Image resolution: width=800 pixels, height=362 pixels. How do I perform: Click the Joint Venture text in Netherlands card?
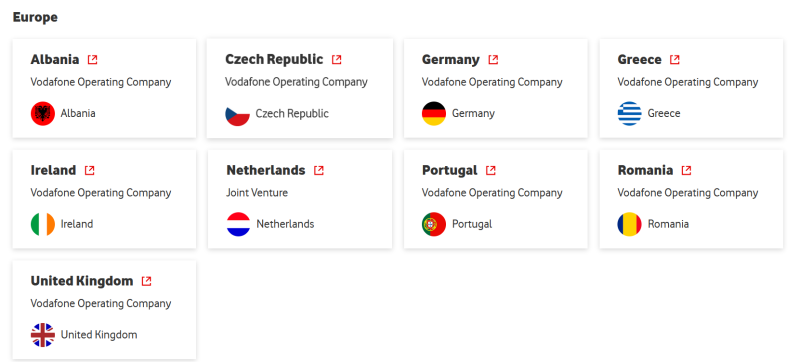click(257, 193)
